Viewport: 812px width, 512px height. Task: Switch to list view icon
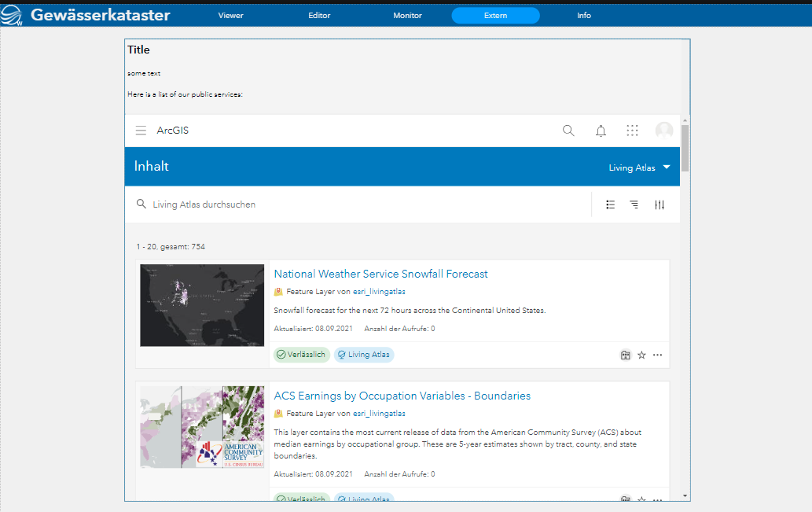point(611,204)
